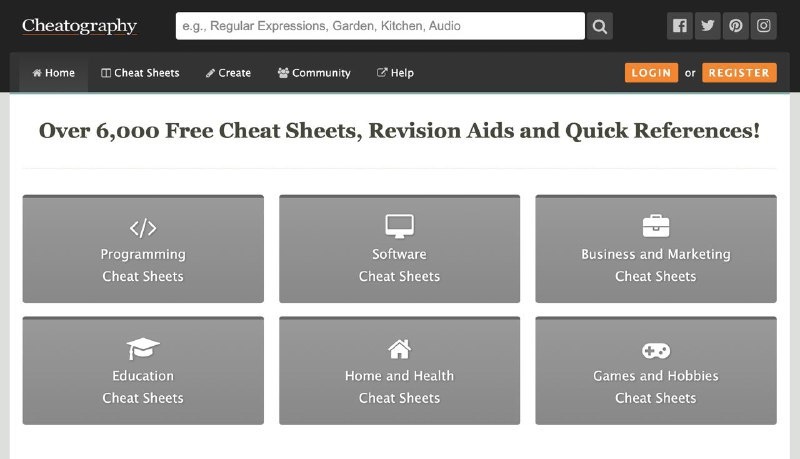Open Help in the navigation bar
800x459 pixels.
pos(395,73)
